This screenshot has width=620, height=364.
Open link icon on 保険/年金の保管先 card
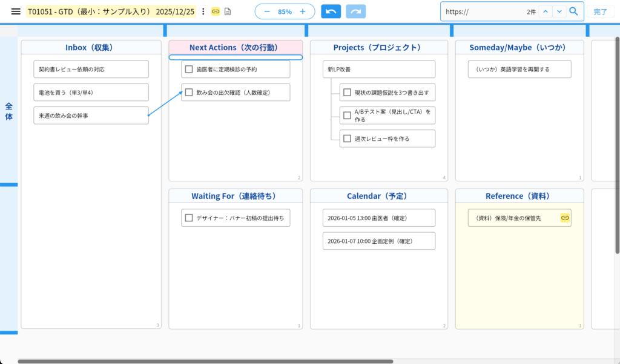pyautogui.click(x=564, y=218)
